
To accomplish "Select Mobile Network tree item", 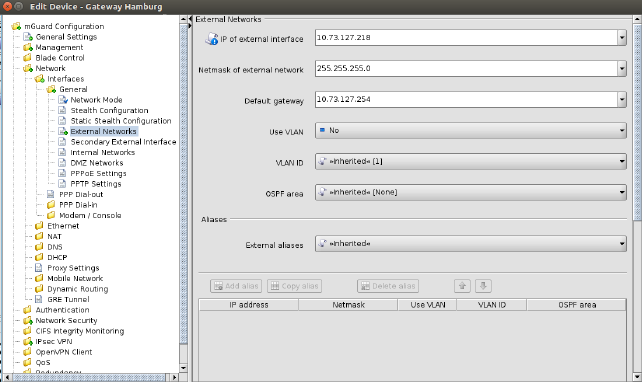I will pyautogui.click(x=75, y=278).
